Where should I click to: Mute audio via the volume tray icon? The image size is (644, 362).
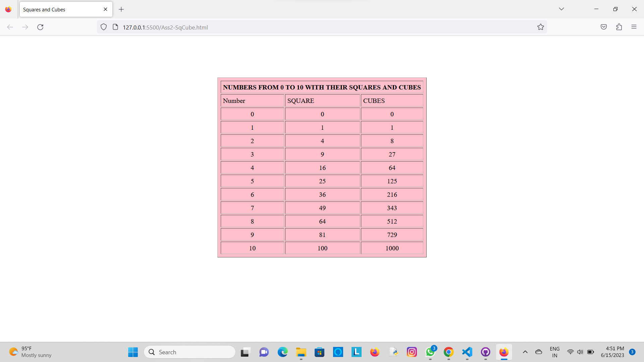(580, 352)
